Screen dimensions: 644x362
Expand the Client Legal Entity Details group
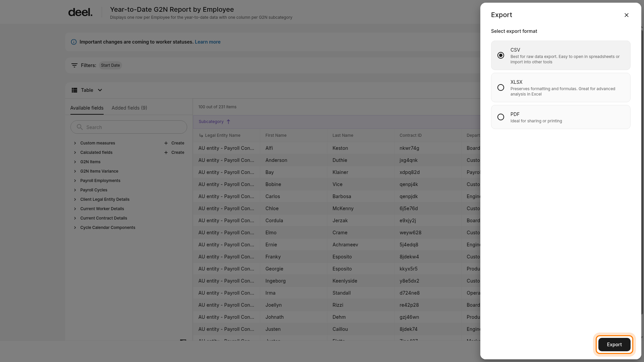pos(75,199)
